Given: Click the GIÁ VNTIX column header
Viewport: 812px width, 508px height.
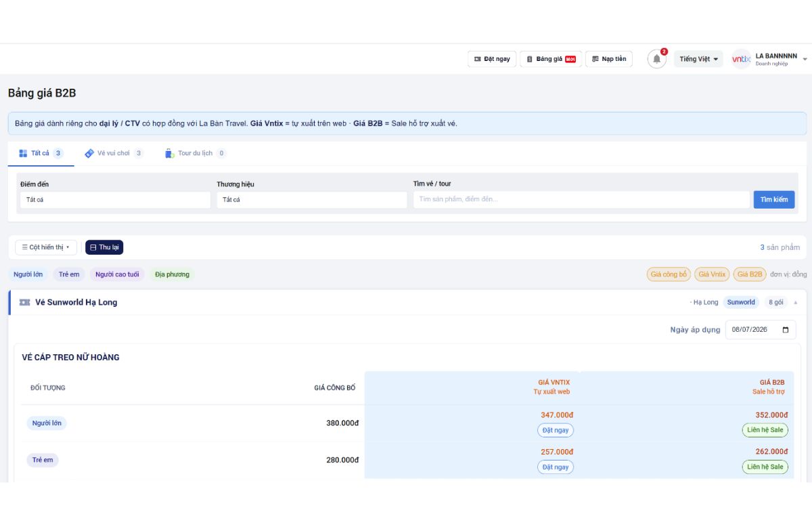Looking at the screenshot, I should click(554, 382).
